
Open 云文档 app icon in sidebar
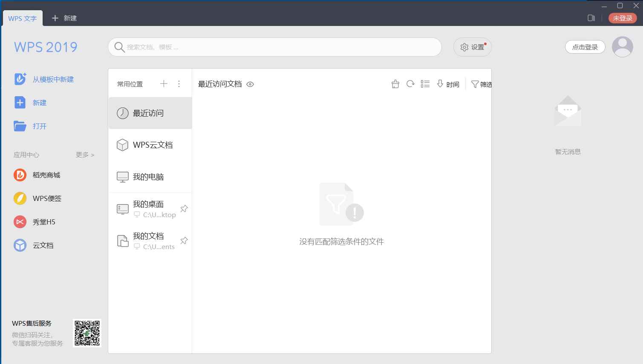click(20, 245)
